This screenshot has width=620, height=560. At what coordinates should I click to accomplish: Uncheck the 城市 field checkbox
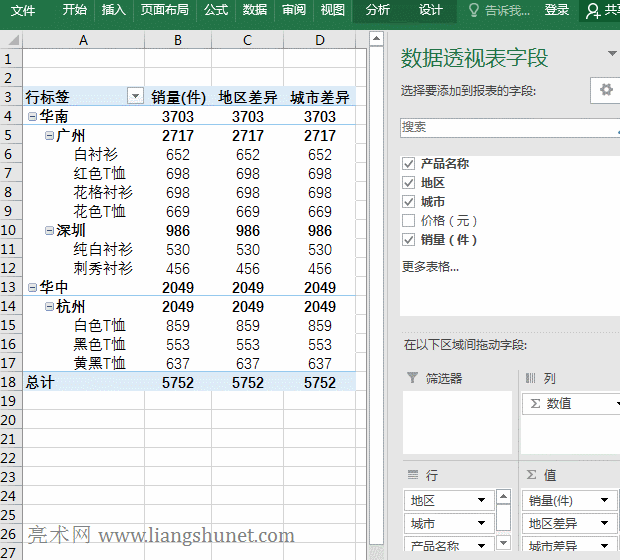(408, 202)
